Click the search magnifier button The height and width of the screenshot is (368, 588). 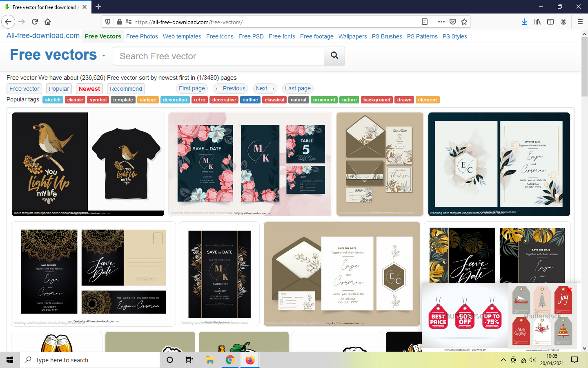(x=334, y=56)
